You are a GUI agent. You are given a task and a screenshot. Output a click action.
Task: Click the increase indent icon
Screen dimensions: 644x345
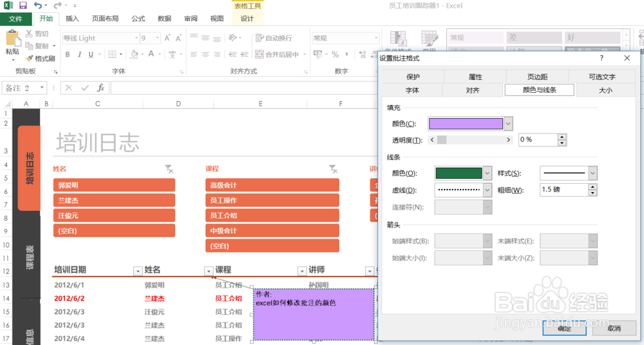pos(244,54)
